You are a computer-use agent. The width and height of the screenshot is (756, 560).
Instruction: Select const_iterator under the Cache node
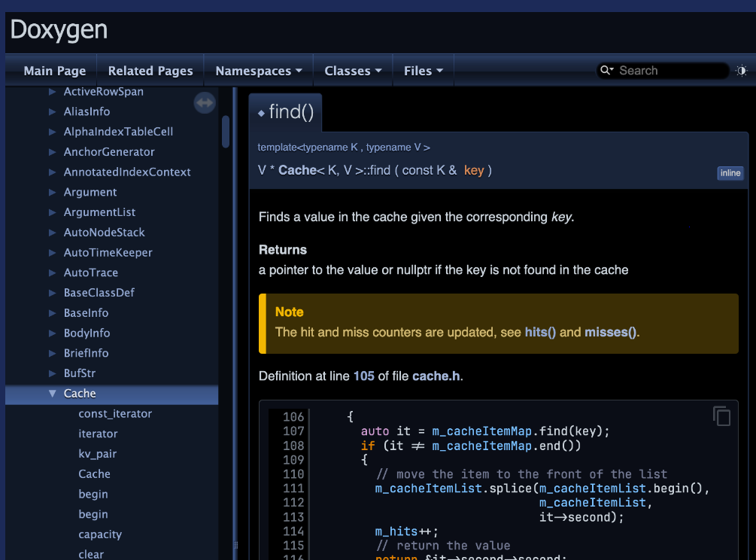[x=114, y=413]
